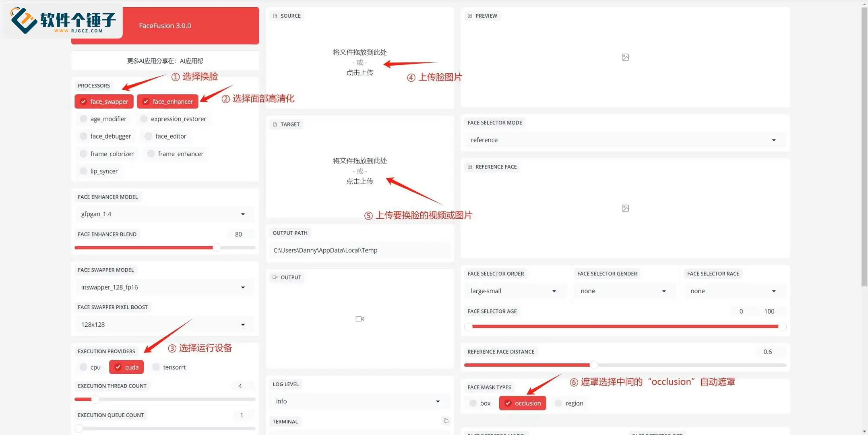Open Face Swapper Model dropdown inswapper_128_fp16

click(165, 287)
